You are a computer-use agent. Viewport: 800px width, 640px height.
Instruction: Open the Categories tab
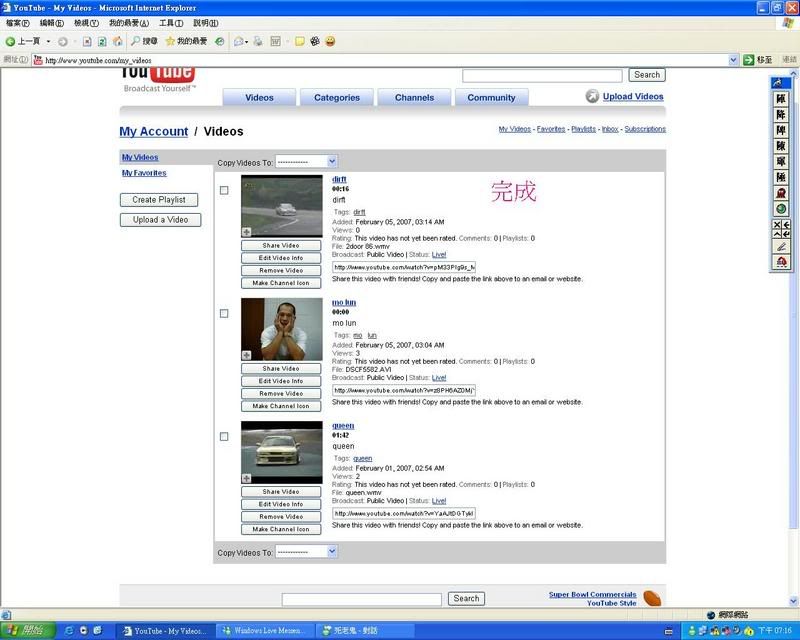[x=337, y=97]
